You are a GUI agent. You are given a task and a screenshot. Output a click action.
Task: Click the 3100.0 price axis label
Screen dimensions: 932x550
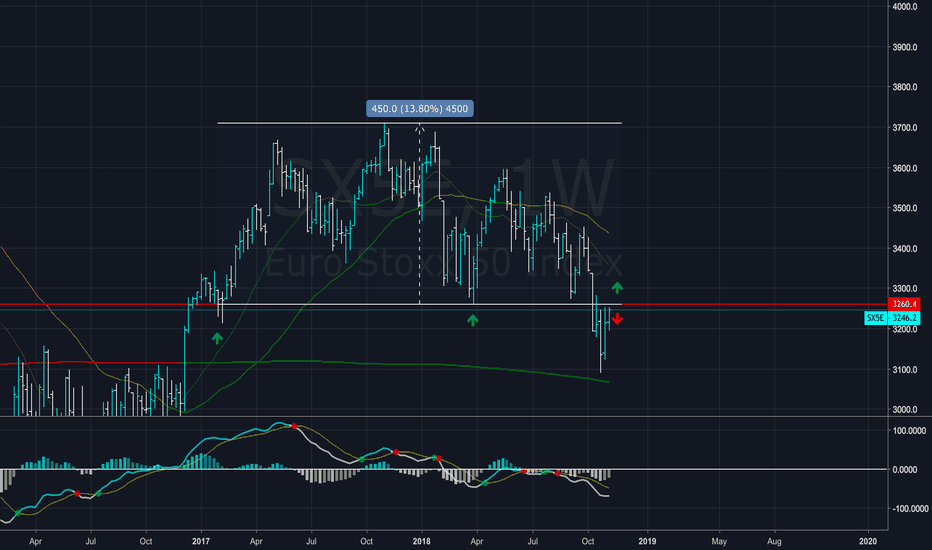click(x=905, y=369)
